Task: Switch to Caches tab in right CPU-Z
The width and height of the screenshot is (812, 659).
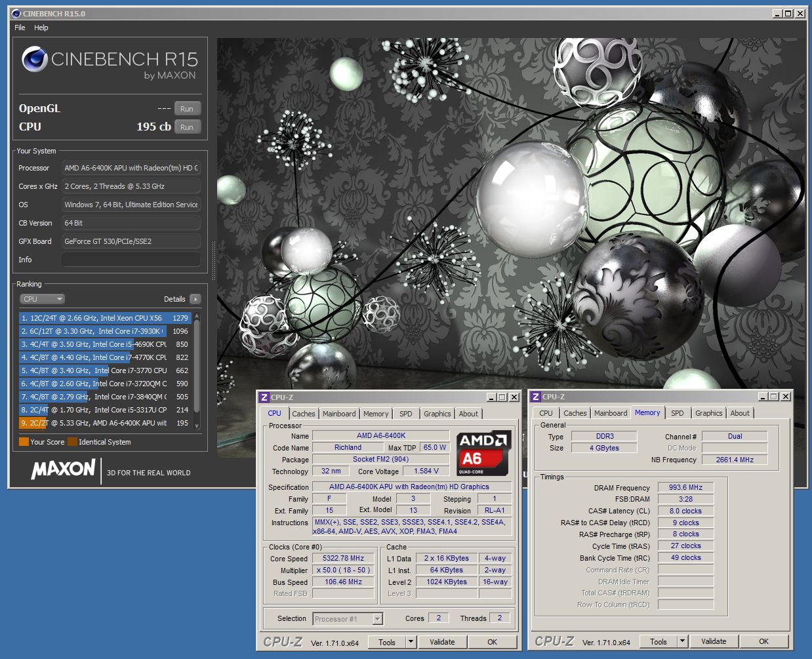Action: click(575, 413)
